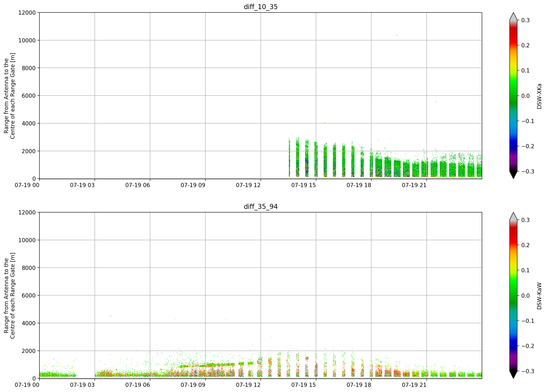Click the 6000 y-tick in diff_10_35 plot
Viewport: 546px width, 392px height.
pyautogui.click(x=29, y=96)
